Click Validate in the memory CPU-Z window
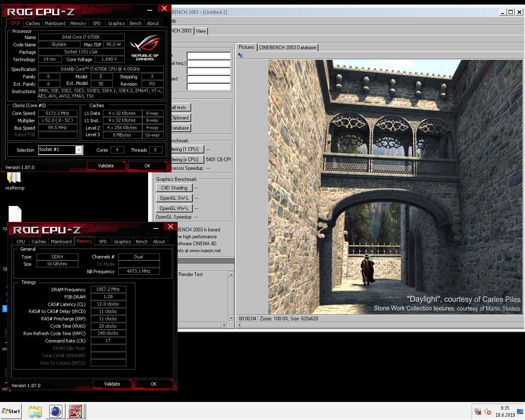The width and height of the screenshot is (525, 420). [x=112, y=384]
